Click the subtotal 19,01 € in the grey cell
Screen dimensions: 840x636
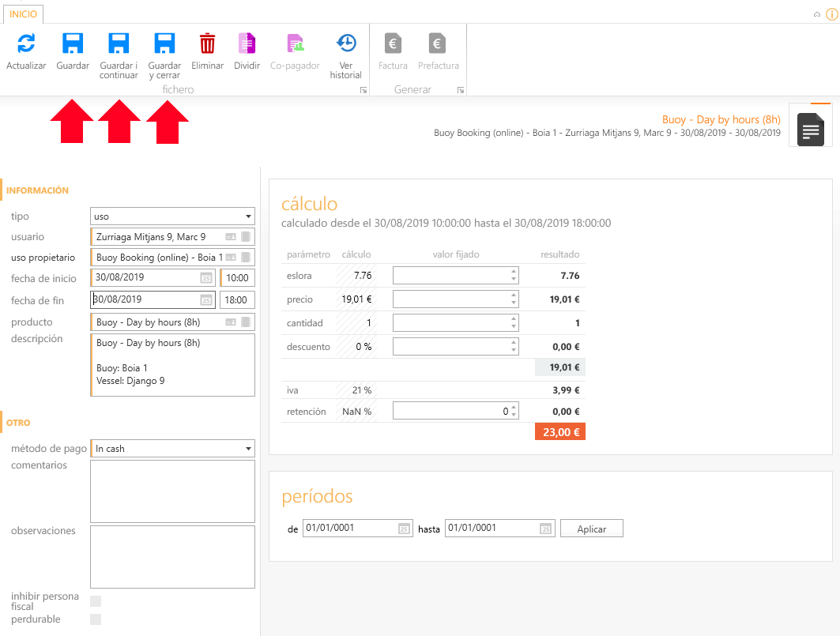[560, 367]
